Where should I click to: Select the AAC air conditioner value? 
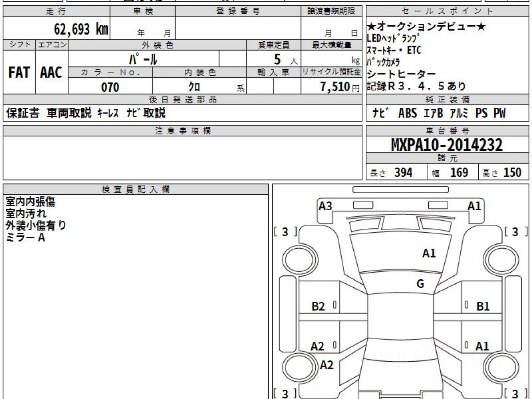point(51,73)
